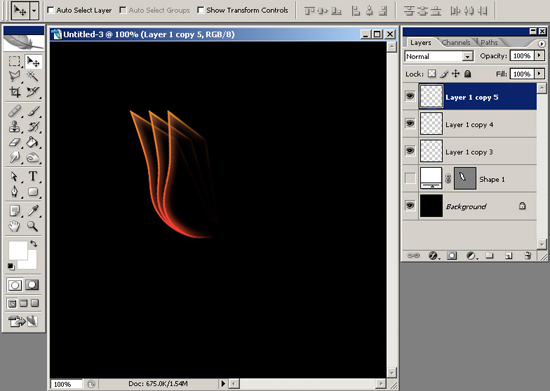Image resolution: width=550 pixels, height=391 pixels.
Task: Select the Slice tool
Action: coord(33,92)
